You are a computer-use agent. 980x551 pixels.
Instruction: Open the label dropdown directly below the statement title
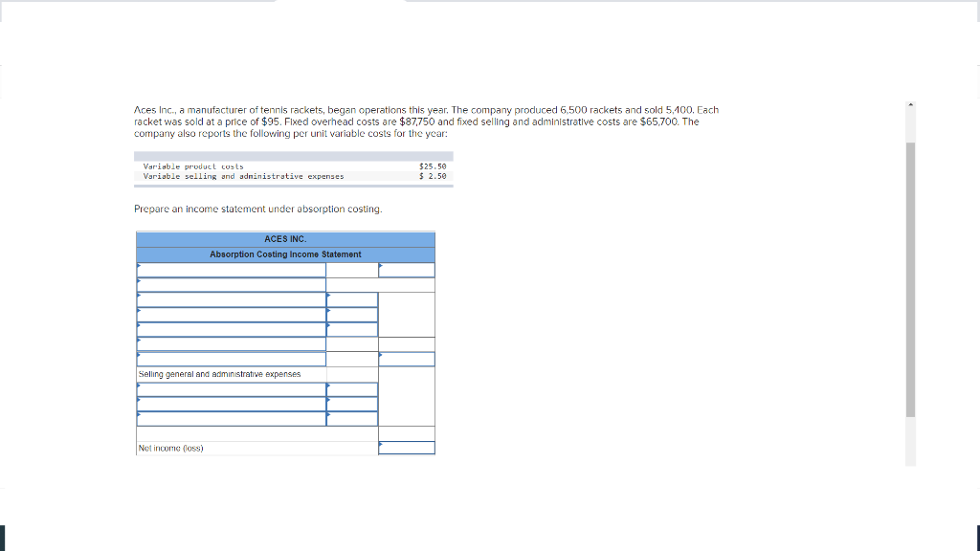[232, 270]
